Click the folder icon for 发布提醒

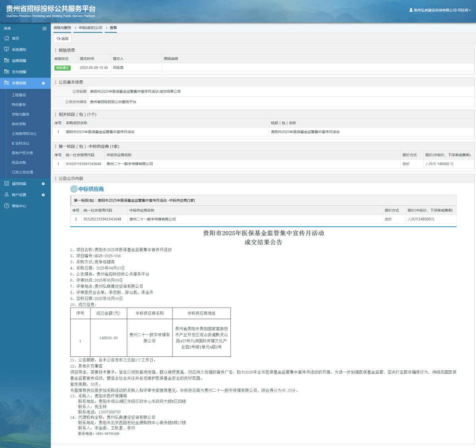pos(6,72)
